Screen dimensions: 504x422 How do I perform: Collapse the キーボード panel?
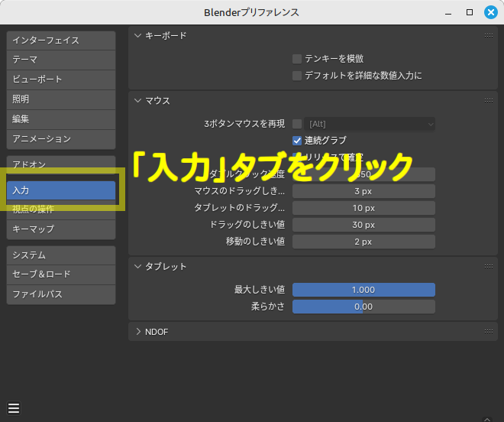(x=138, y=35)
